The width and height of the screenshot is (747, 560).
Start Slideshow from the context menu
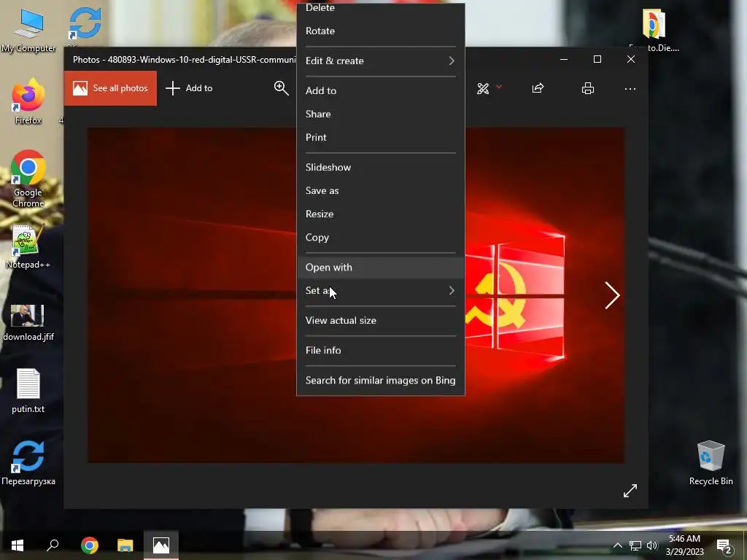(x=380, y=167)
